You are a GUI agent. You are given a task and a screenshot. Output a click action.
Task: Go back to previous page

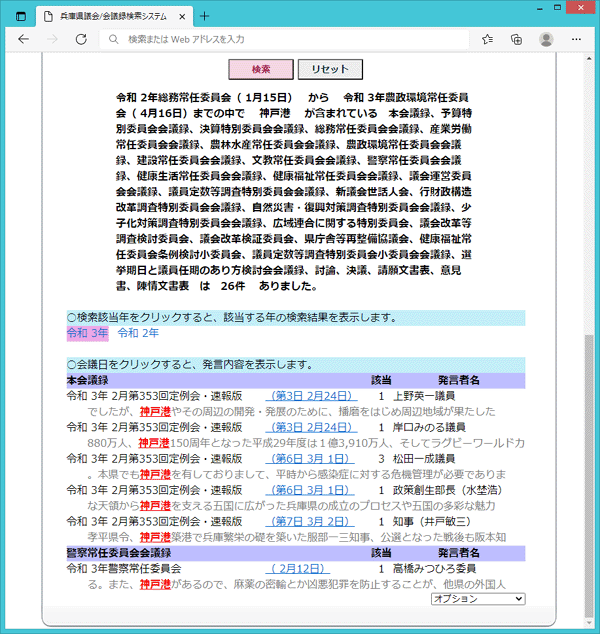click(24, 39)
